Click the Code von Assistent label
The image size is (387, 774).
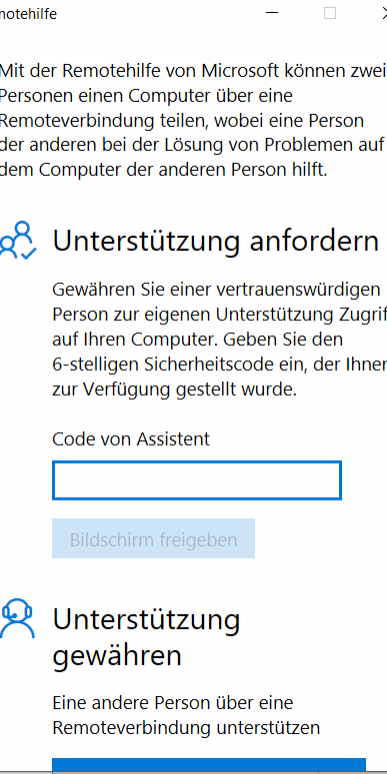131,439
